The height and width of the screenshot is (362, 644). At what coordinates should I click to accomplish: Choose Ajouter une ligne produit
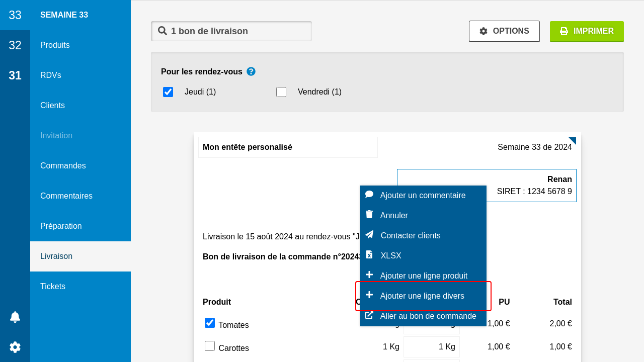(x=424, y=276)
